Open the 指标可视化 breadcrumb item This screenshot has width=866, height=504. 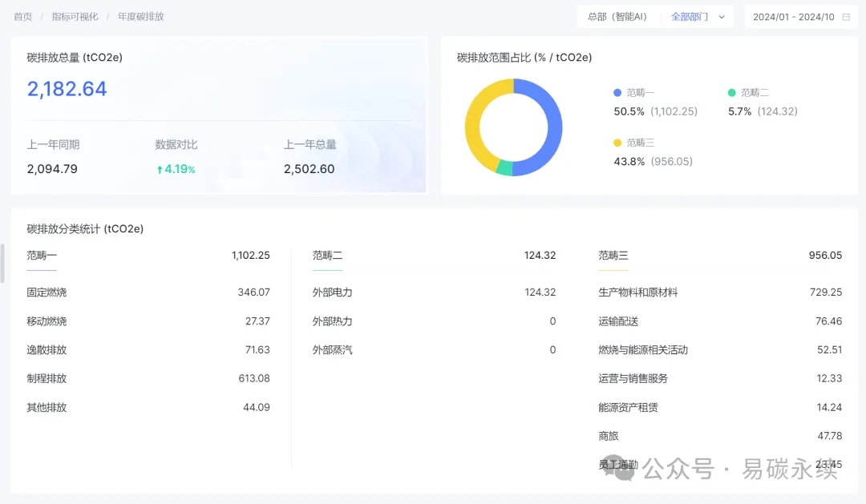pos(75,17)
